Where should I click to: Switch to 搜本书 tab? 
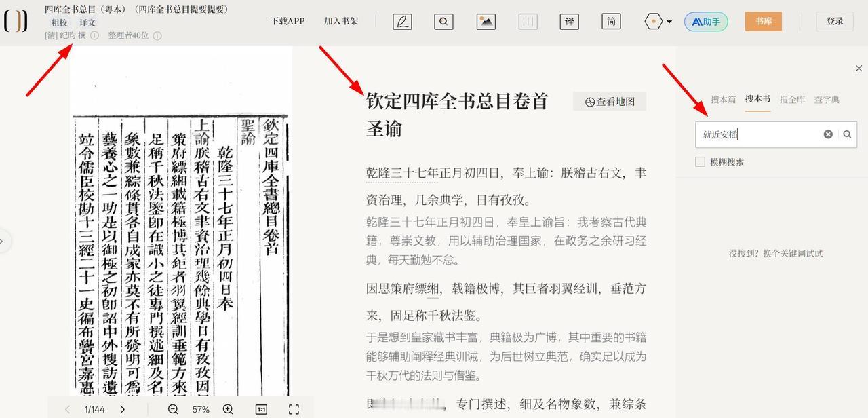click(757, 99)
